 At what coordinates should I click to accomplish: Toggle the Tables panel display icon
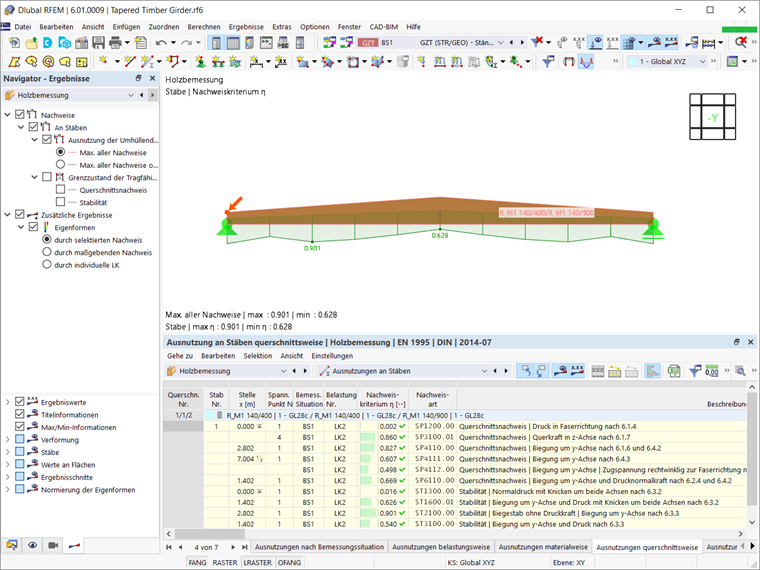(x=233, y=43)
